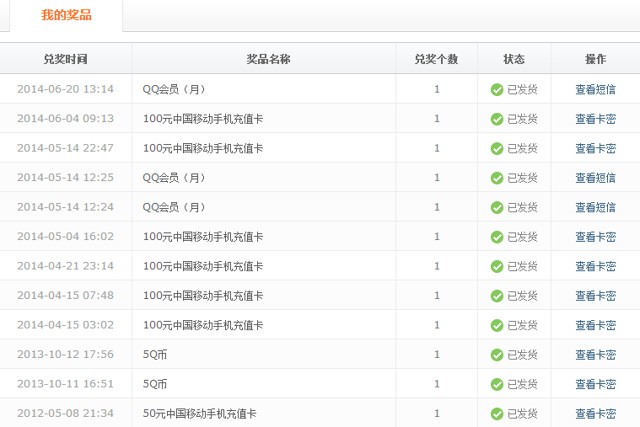The height and width of the screenshot is (427, 640).
Task: Click the green check icon on 2014-05-04 16:02 row
Action: [x=497, y=237]
